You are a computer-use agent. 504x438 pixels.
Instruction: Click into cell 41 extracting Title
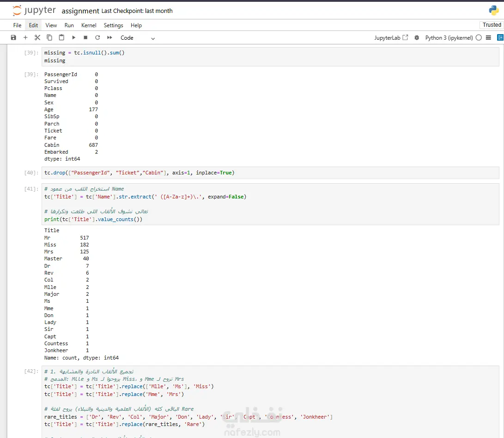(x=270, y=204)
